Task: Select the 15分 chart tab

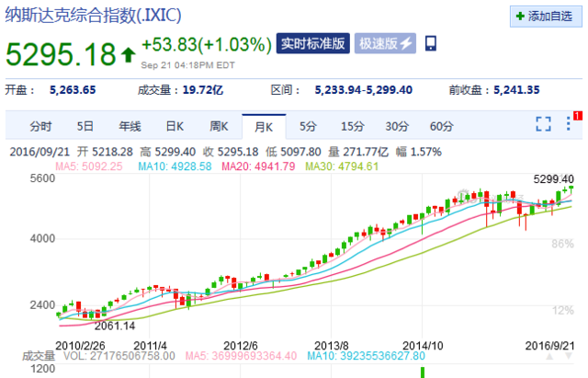Action: [352, 127]
